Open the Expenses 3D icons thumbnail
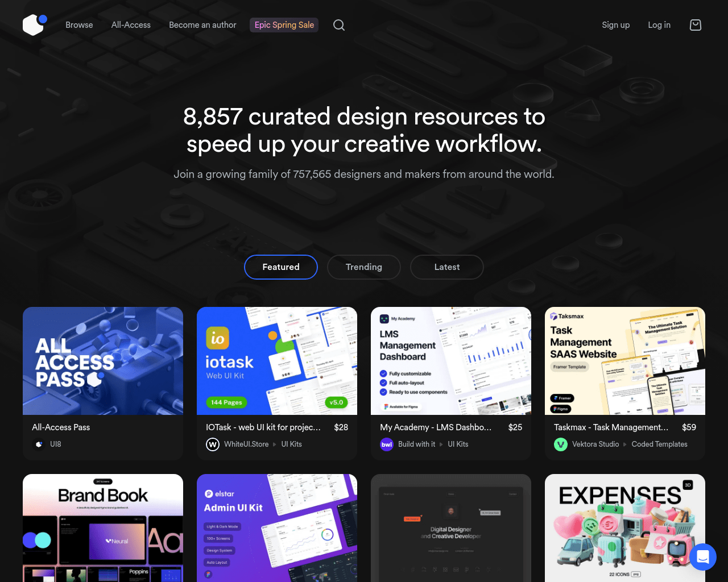The height and width of the screenshot is (582, 728). (625, 528)
